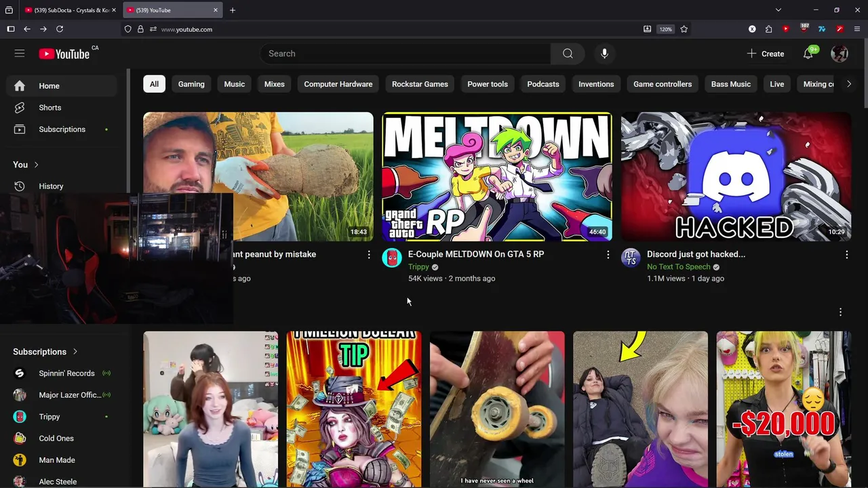
Task: Select the Bass Music chip
Action: click(730, 84)
